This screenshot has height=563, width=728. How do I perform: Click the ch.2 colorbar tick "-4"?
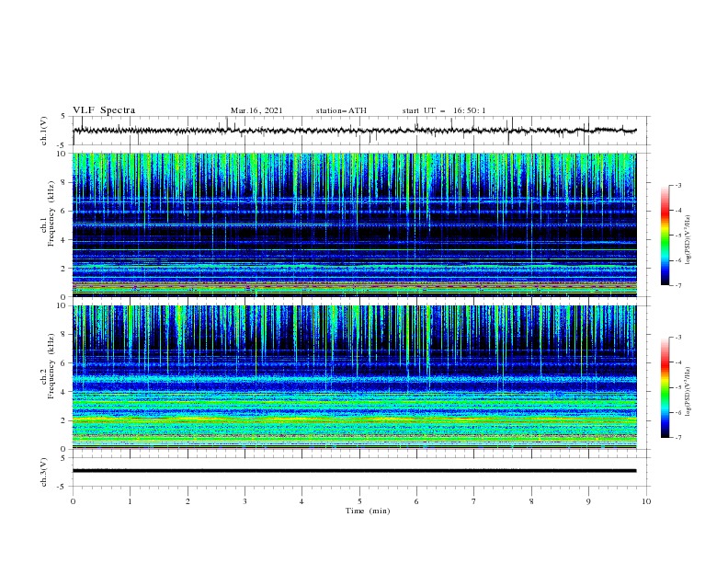678,362
